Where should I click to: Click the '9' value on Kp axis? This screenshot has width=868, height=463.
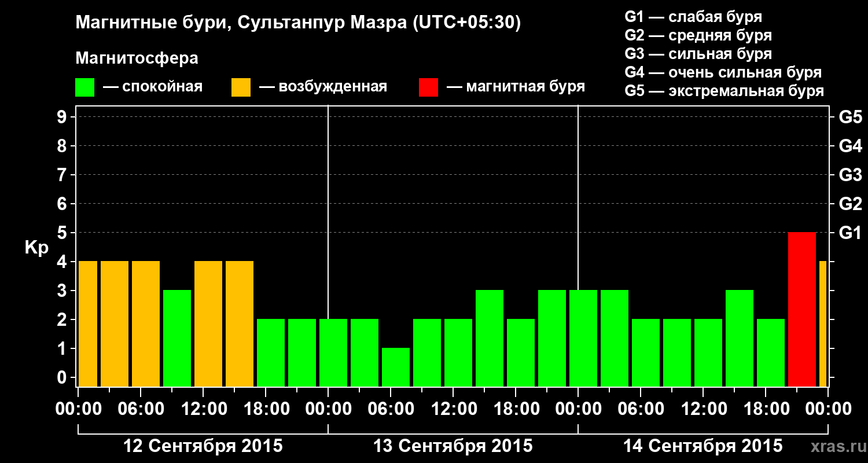pos(63,117)
